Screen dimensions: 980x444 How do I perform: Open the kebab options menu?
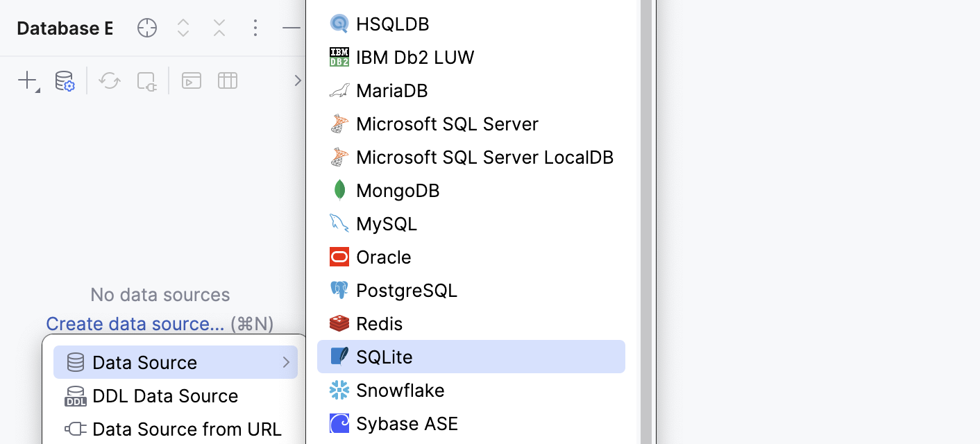pos(255,28)
